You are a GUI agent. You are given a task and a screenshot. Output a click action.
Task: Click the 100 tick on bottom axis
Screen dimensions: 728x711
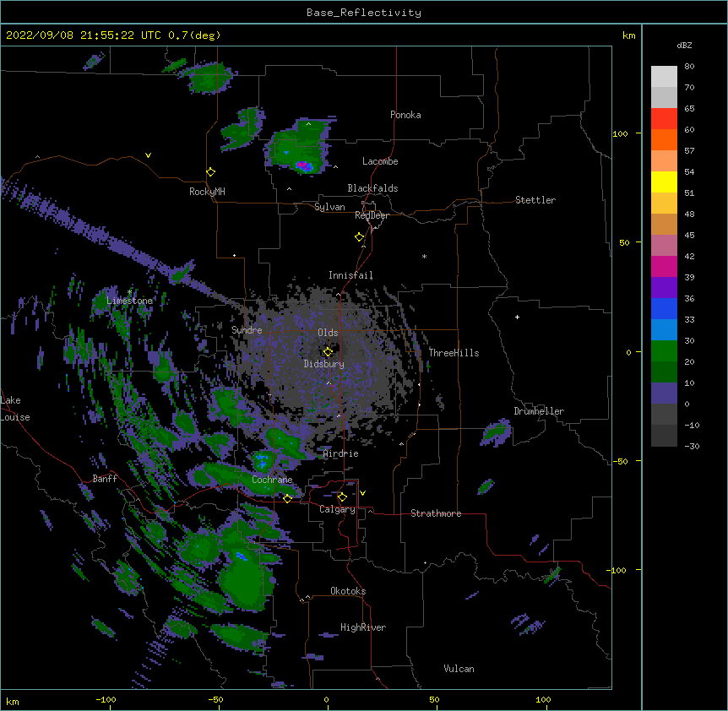pos(544,699)
